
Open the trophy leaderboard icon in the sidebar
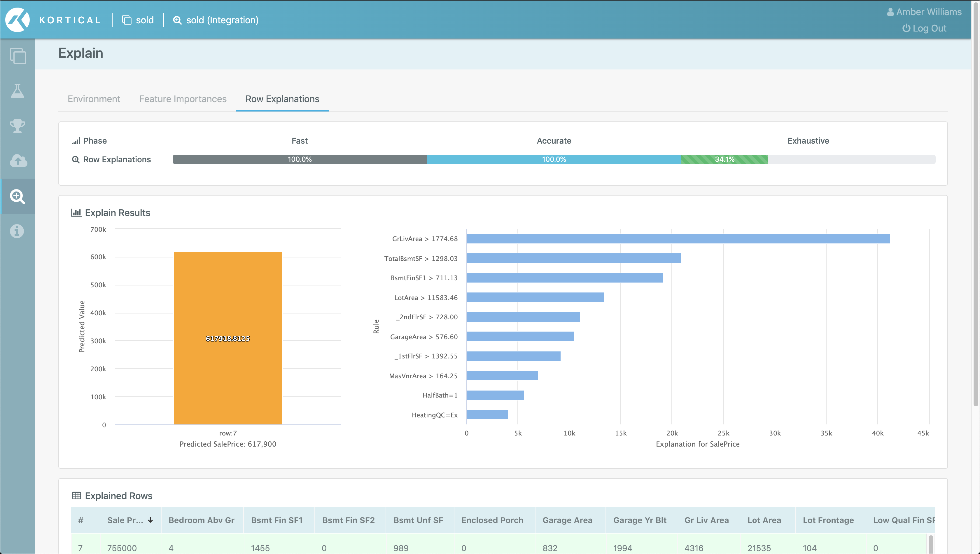(x=17, y=126)
